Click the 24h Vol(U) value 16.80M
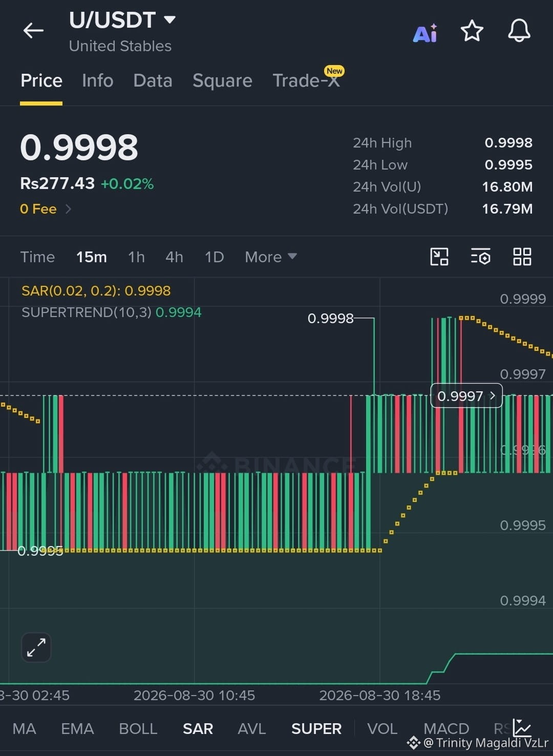The width and height of the screenshot is (553, 756). tap(507, 186)
